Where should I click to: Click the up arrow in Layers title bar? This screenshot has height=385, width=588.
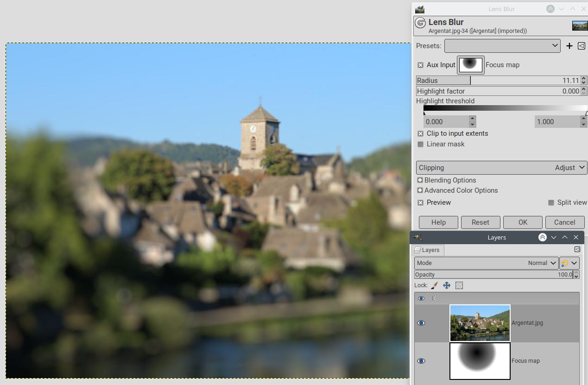pos(565,237)
